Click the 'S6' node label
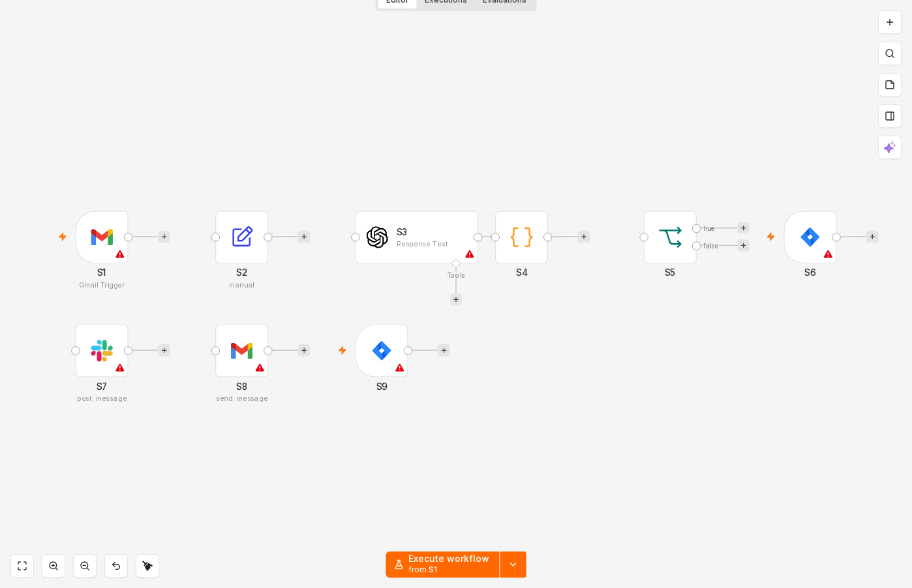Screen dimensions: 912x588 (x=810, y=272)
